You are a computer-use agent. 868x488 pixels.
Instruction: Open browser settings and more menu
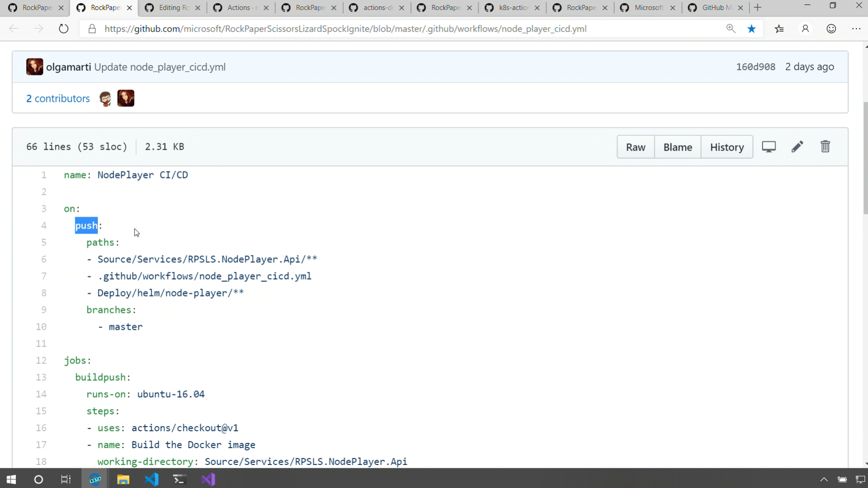[x=856, y=29]
